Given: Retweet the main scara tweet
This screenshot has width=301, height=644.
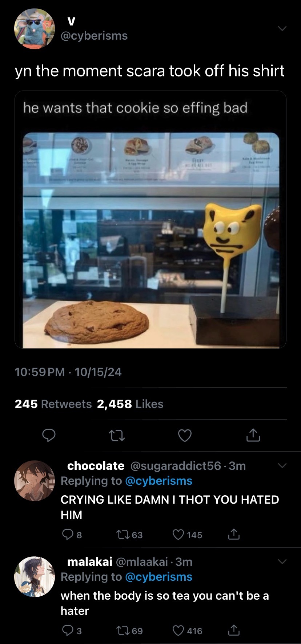Looking at the screenshot, I should 117,435.
